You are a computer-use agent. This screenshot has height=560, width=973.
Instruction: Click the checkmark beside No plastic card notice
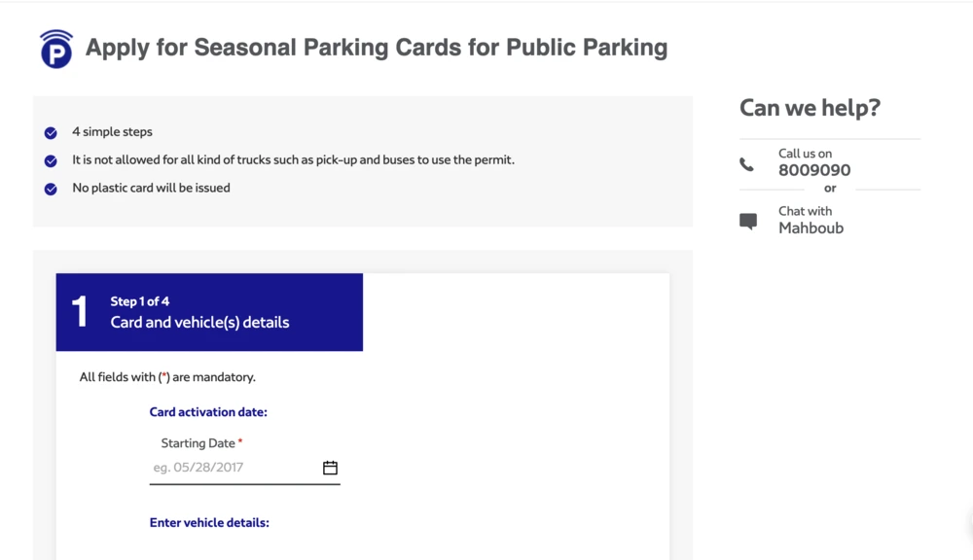click(51, 189)
